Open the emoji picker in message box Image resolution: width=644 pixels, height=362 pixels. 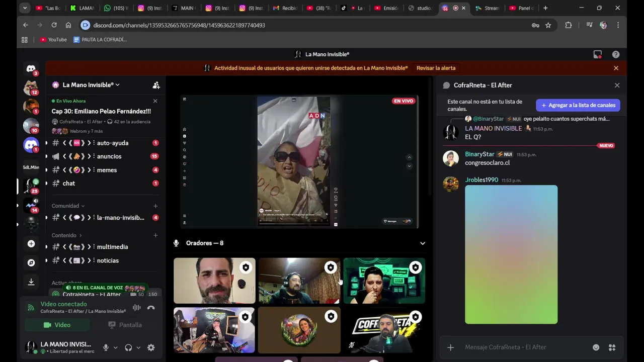click(596, 347)
